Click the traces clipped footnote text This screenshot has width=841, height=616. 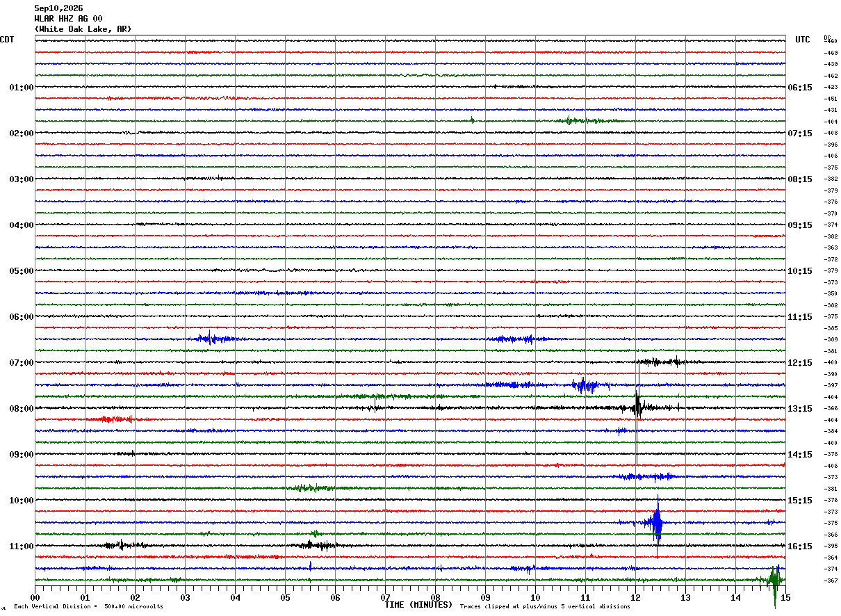click(x=545, y=607)
